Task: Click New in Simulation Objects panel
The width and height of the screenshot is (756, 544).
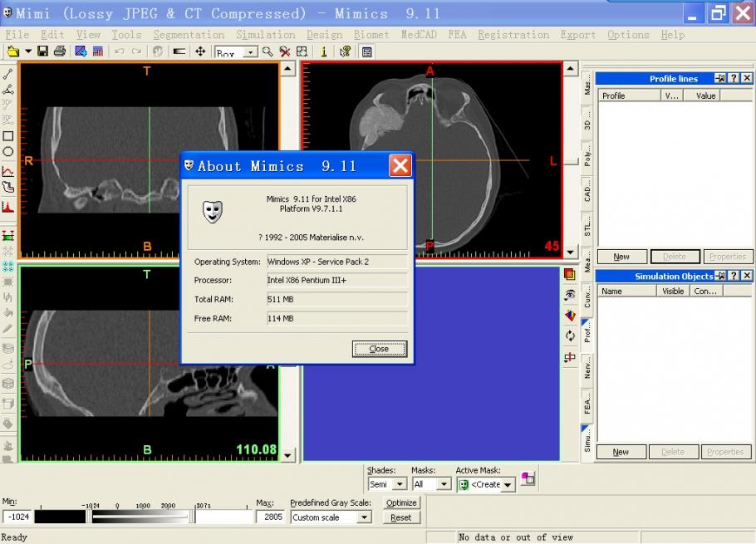Action: [621, 452]
